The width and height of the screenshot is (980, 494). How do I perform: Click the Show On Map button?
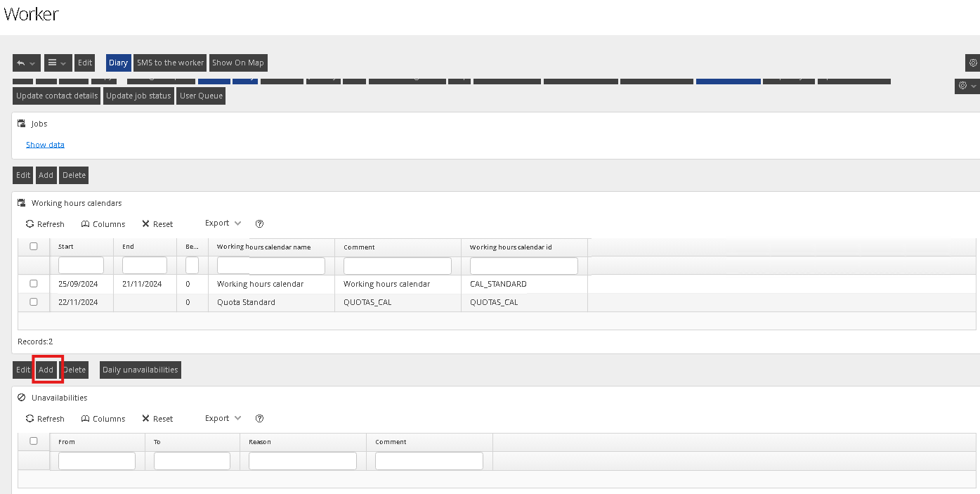pos(238,63)
